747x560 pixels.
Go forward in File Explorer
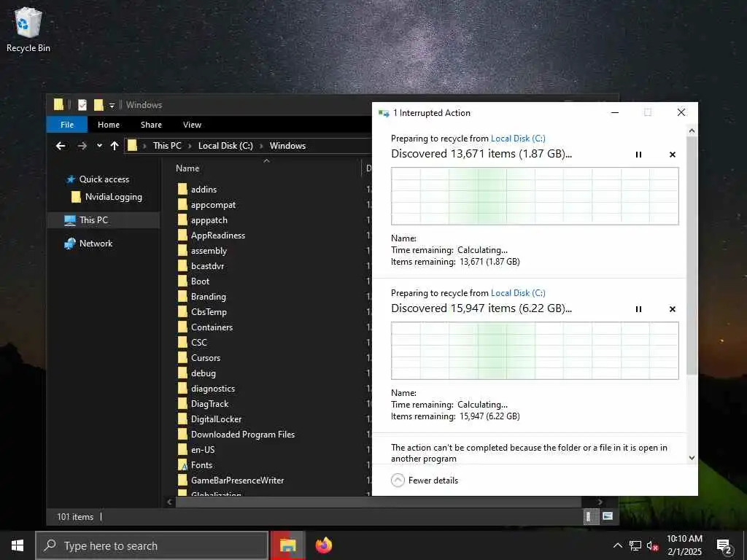click(82, 146)
